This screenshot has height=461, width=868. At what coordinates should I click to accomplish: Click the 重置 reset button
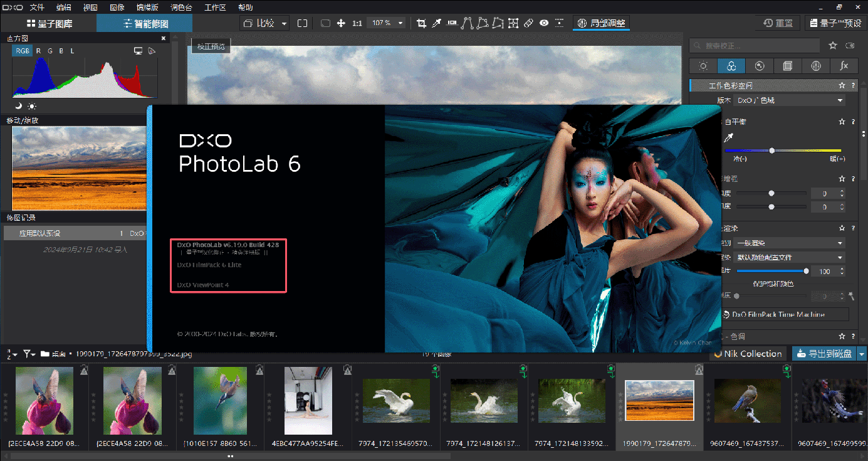click(x=777, y=23)
